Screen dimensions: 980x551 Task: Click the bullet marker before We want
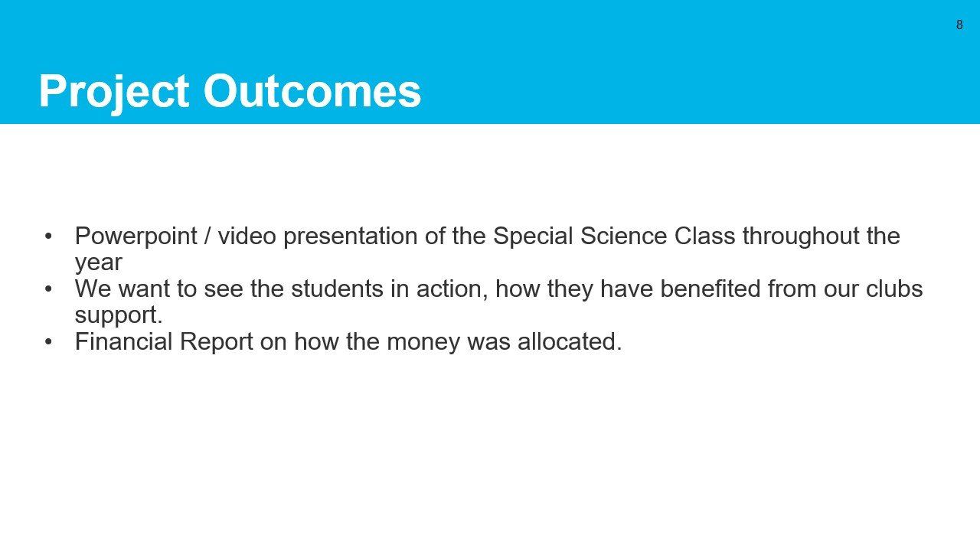(x=48, y=289)
